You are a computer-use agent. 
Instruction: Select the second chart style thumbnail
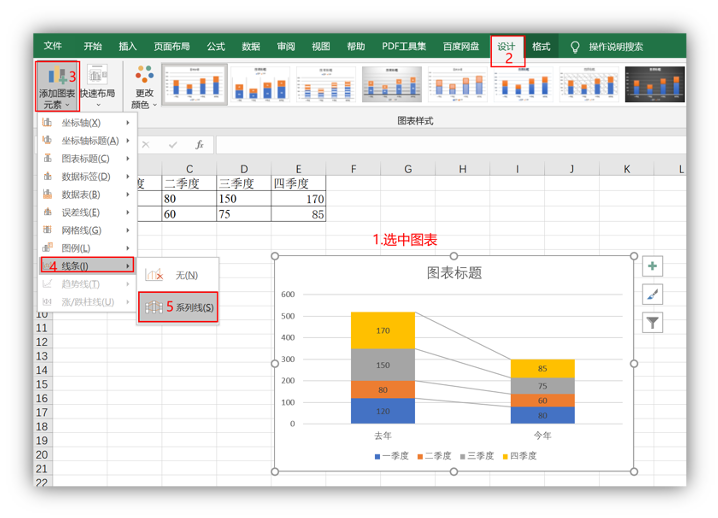click(260, 84)
